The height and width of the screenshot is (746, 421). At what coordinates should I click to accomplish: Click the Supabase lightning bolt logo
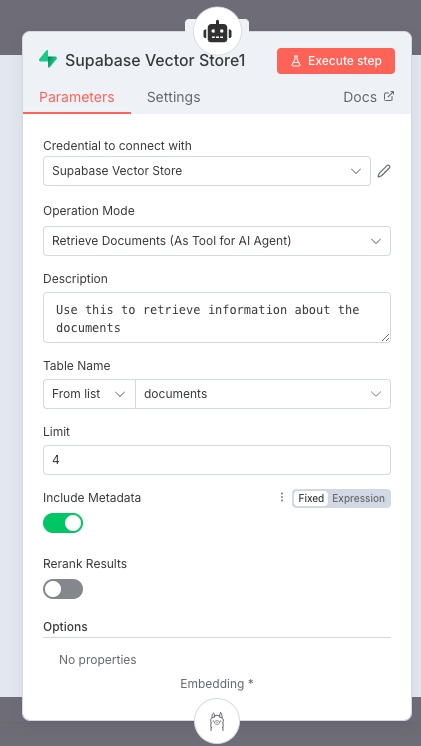48,60
